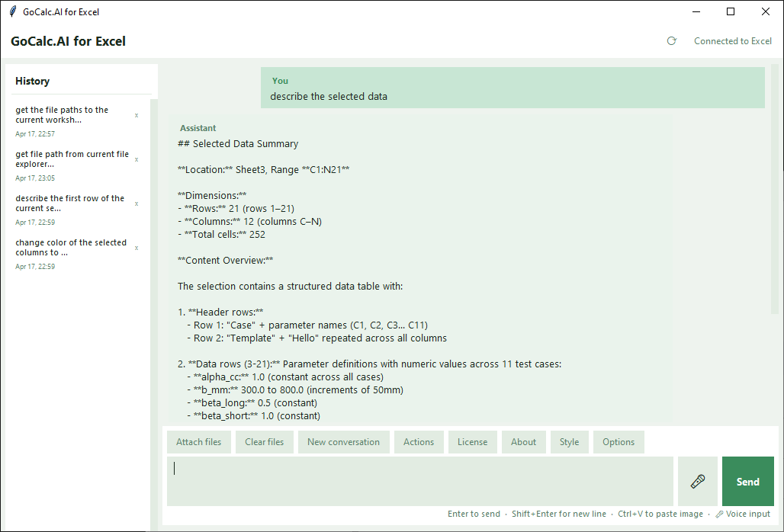Click the microphone voice input button
Image resolution: width=784 pixels, height=532 pixels.
pos(698,482)
